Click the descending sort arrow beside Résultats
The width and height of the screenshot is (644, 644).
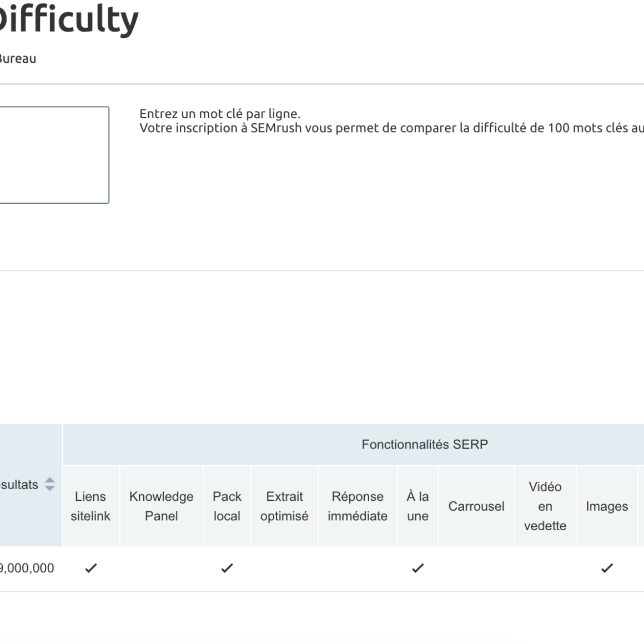49,488
